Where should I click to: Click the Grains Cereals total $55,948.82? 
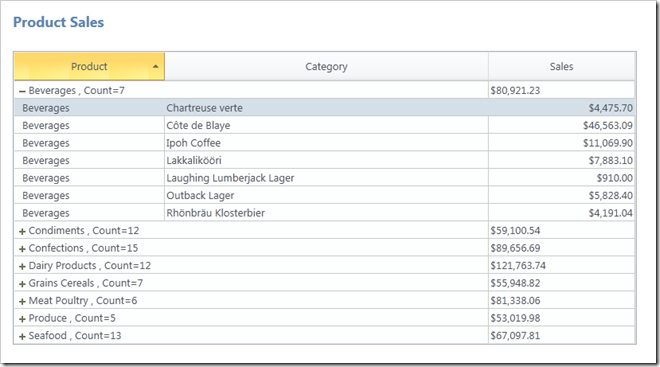[x=515, y=283]
